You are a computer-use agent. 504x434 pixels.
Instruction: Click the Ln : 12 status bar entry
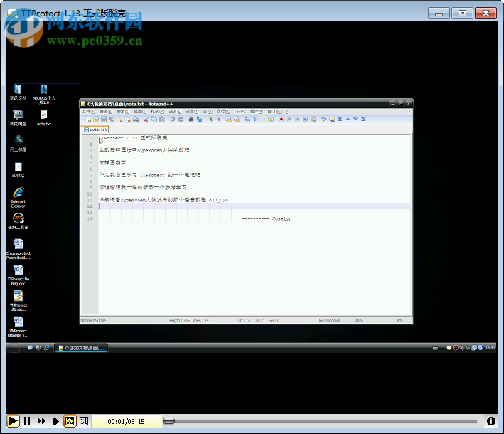[244, 320]
